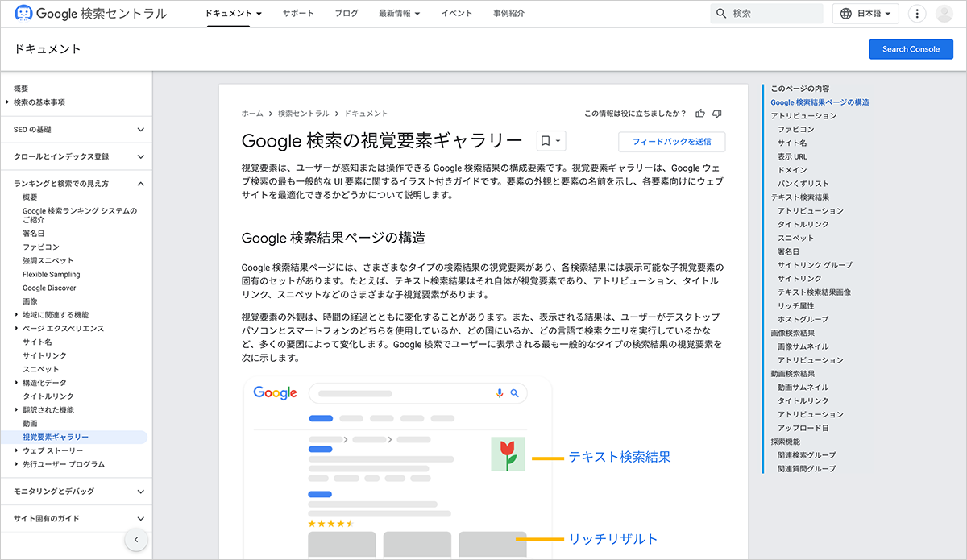Open 署名日 in left sidebar
The image size is (967, 560).
pyautogui.click(x=35, y=234)
